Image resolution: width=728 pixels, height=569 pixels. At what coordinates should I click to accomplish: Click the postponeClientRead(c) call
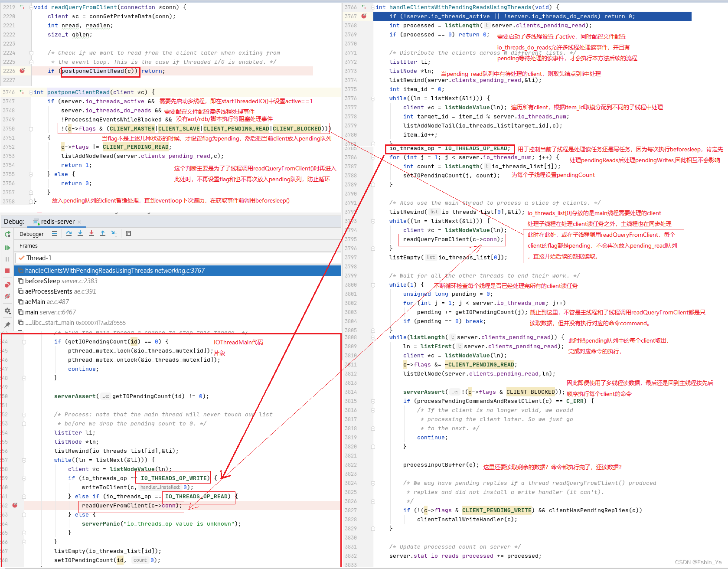point(99,71)
